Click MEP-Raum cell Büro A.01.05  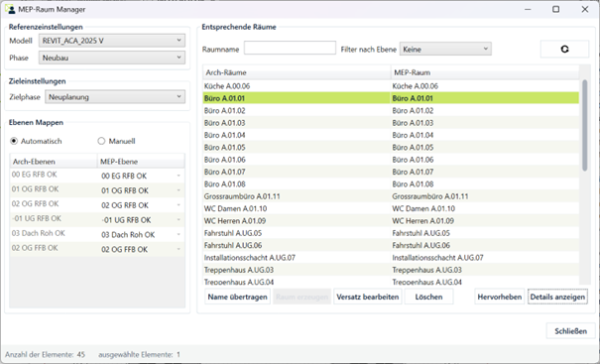(484, 148)
